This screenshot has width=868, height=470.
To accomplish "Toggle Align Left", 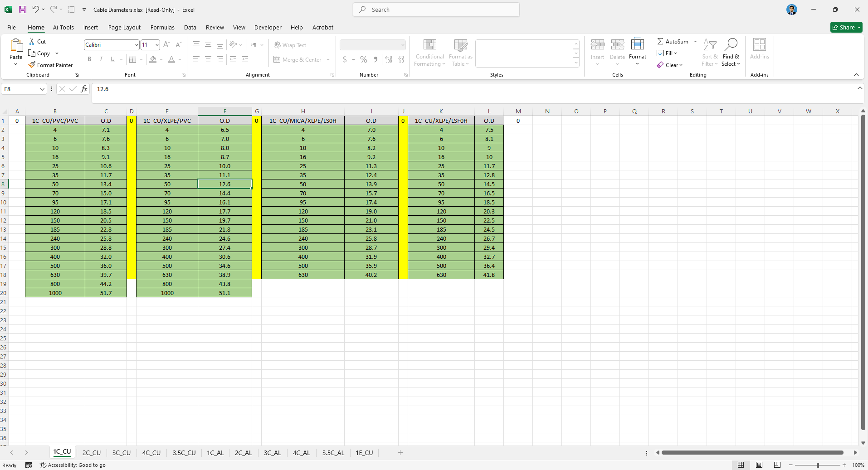I will point(196,59).
